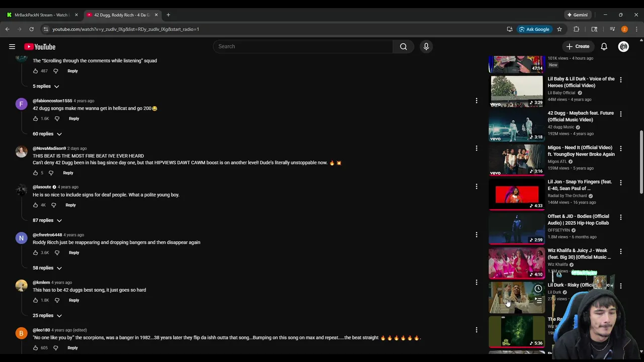Bookmark this page with star icon

[x=559, y=29]
